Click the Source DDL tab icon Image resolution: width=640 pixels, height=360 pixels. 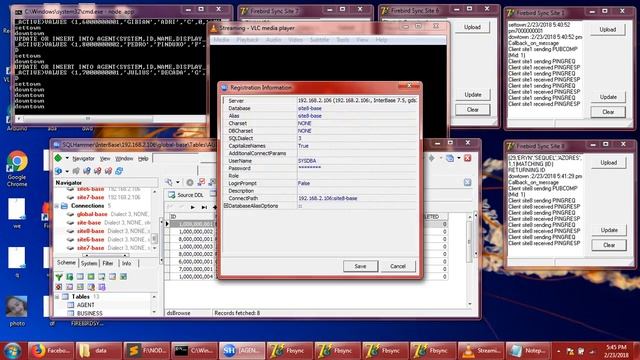point(172,195)
